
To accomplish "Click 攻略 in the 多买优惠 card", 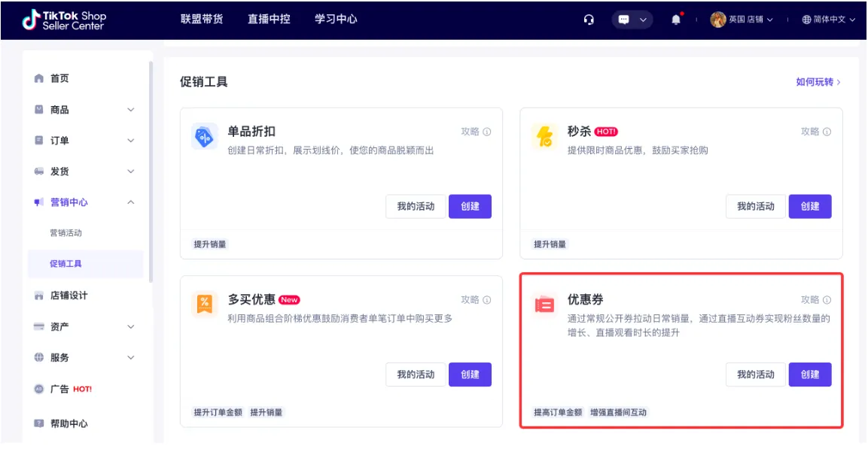I will pyautogui.click(x=470, y=299).
